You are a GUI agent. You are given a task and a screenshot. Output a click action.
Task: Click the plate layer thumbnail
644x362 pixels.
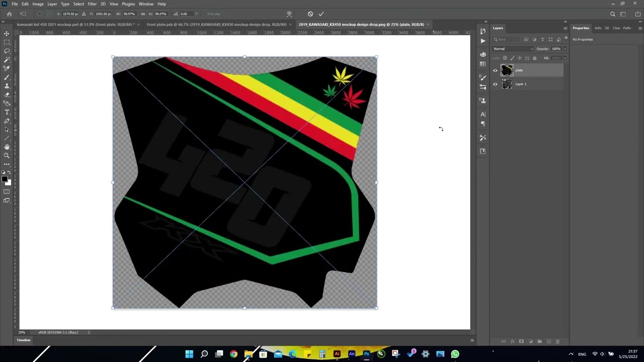click(x=507, y=70)
